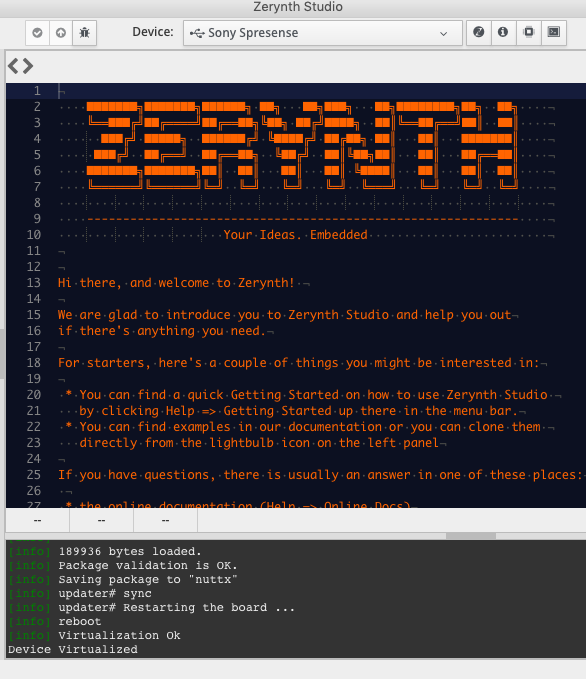This screenshot has width=586, height=679.
Task: Click line 'if there's anything you need.'
Action: [162, 331]
